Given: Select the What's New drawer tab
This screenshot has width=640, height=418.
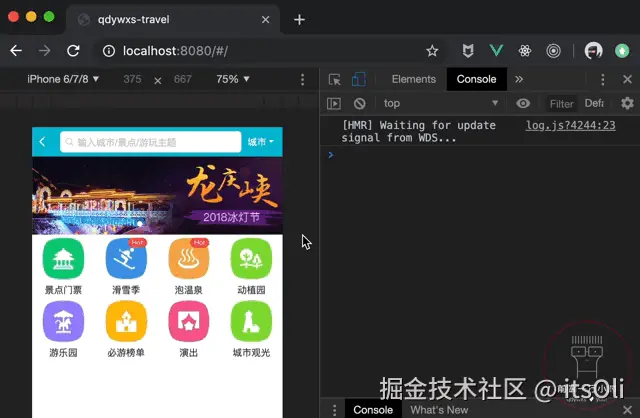Looking at the screenshot, I should tap(439, 410).
